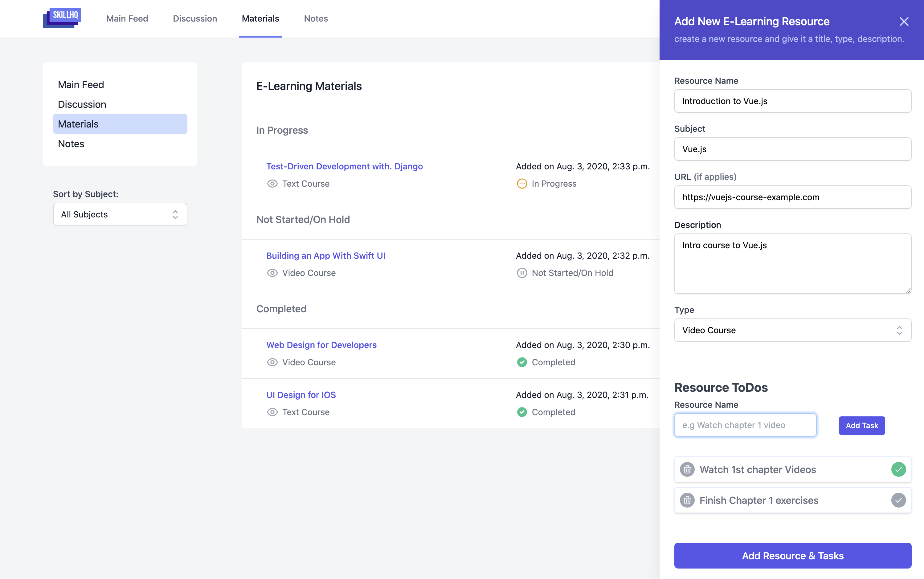Viewport: 924px width, 579px height.
Task: Click the eye icon on Web Design Video Course
Action: [x=272, y=362]
